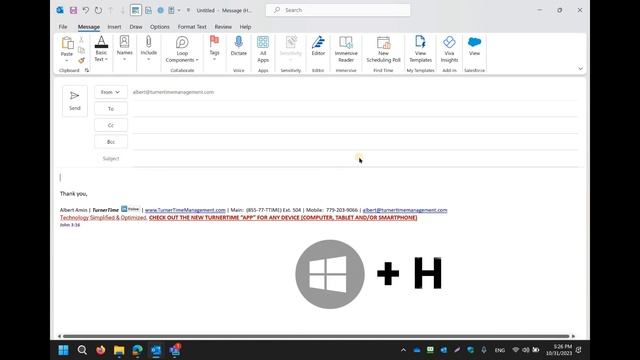The image size is (640, 360).
Task: Start Dictate with the microphone icon
Action: tap(238, 46)
